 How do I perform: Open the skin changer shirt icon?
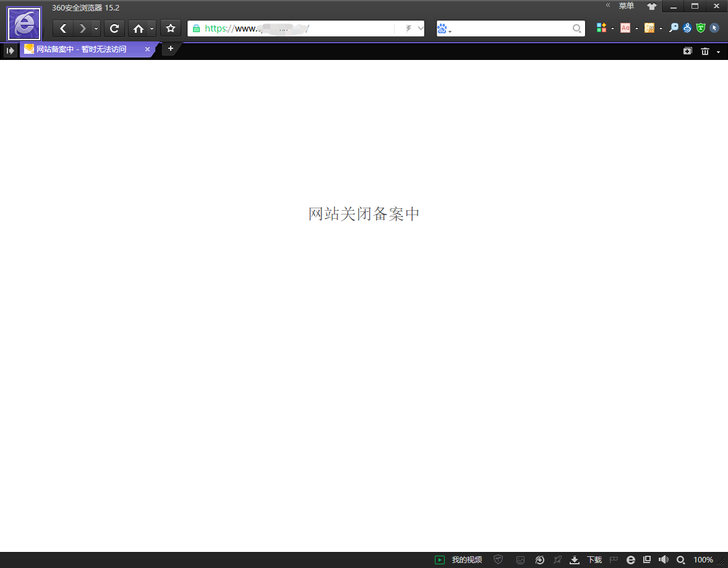click(651, 7)
